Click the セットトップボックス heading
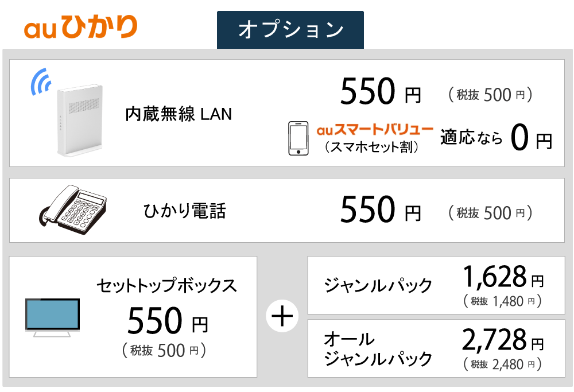 [167, 285]
